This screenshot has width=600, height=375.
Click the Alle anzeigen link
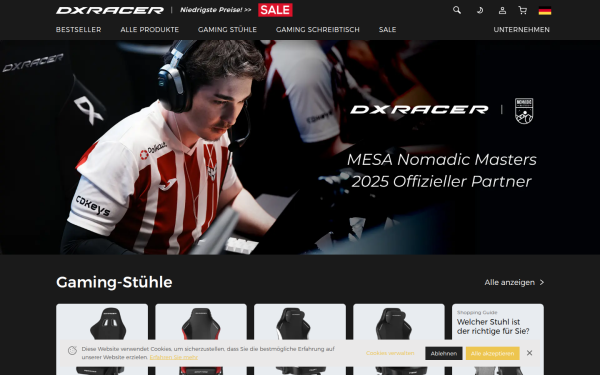(509, 282)
